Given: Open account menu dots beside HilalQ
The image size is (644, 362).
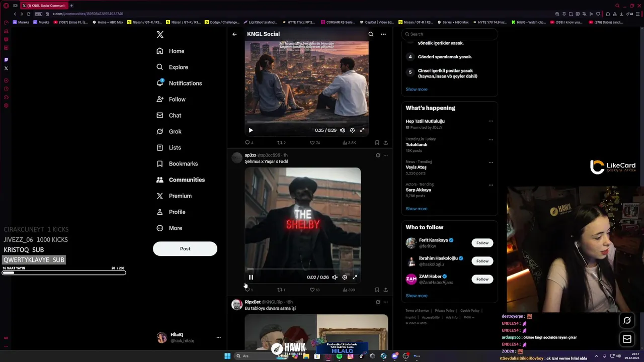Looking at the screenshot, I should pyautogui.click(x=218, y=337).
